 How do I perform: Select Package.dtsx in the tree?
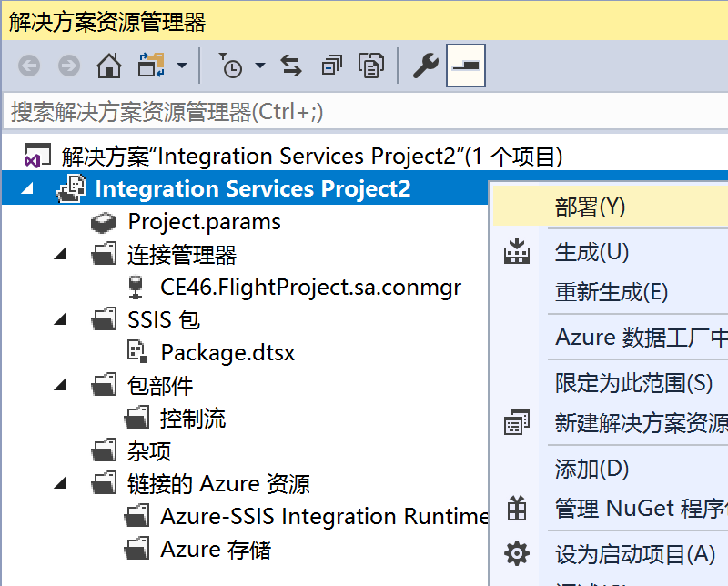click(x=227, y=353)
